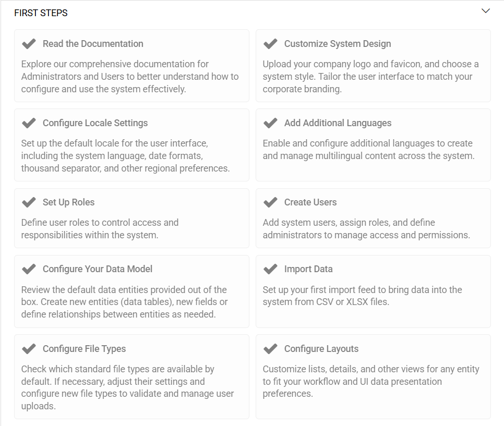The image size is (504, 426).
Task: Select the Configure Layouts card description
Action: coord(370,381)
